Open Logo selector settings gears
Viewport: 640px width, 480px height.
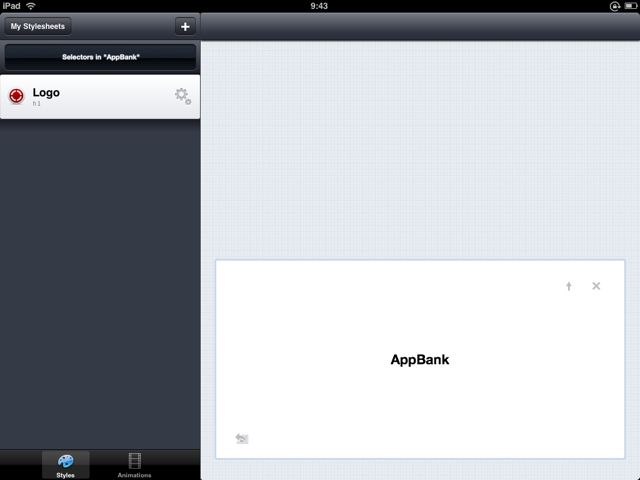(x=182, y=96)
